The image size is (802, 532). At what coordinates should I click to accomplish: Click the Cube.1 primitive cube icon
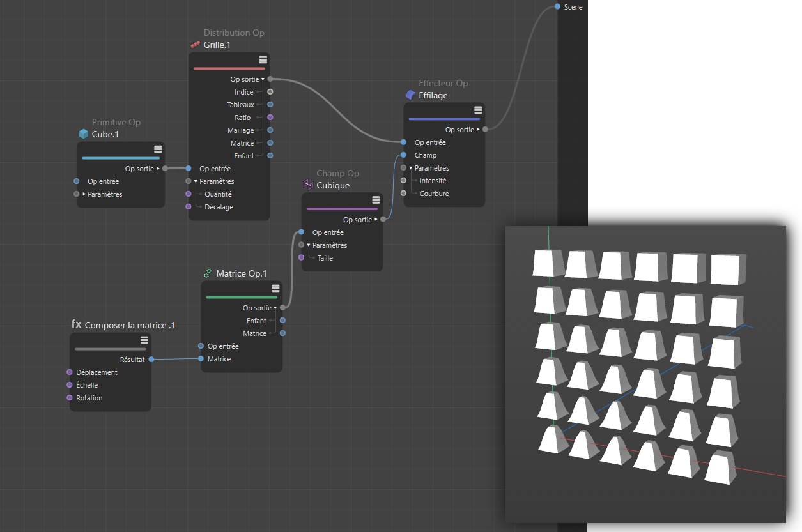coord(83,134)
